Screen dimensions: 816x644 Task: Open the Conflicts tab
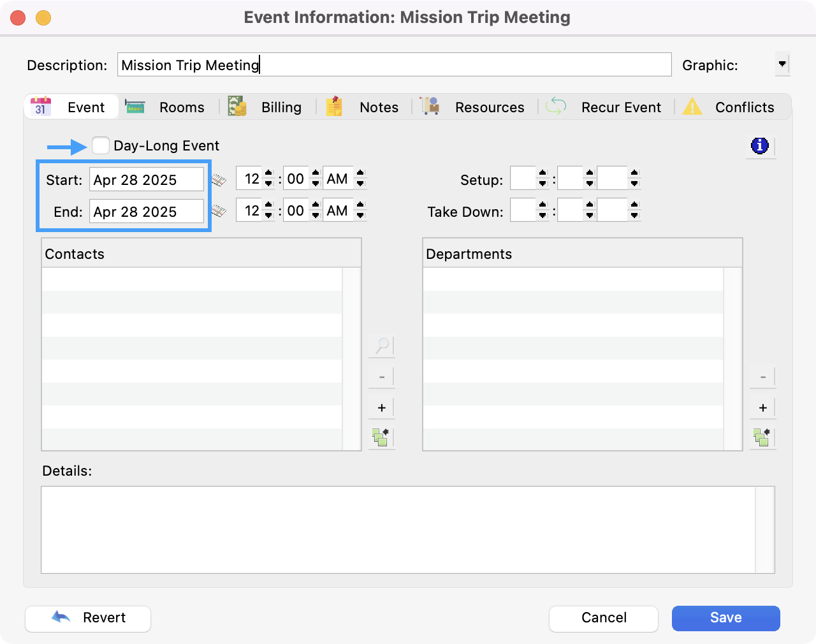729,107
